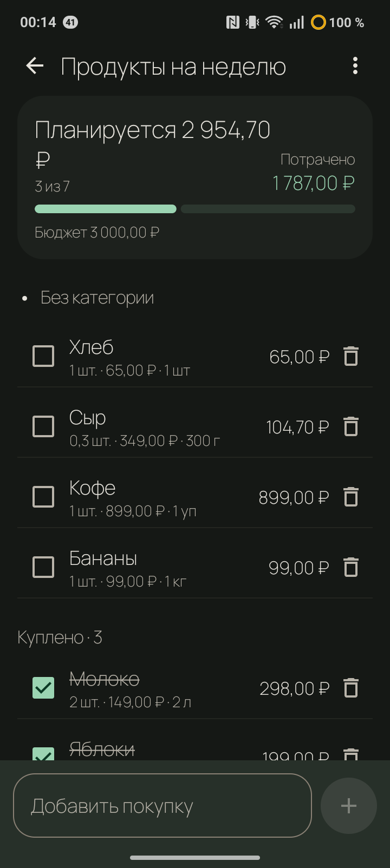Mark Бананы as purchased
Image resolution: width=390 pixels, height=868 pixels.
coord(43,568)
